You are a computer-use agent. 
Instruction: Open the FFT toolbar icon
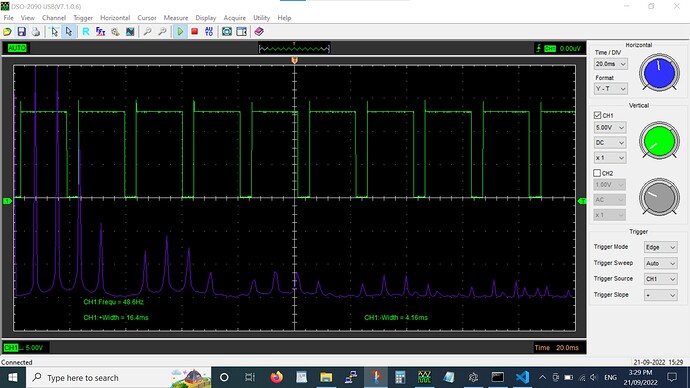pyautogui.click(x=100, y=32)
